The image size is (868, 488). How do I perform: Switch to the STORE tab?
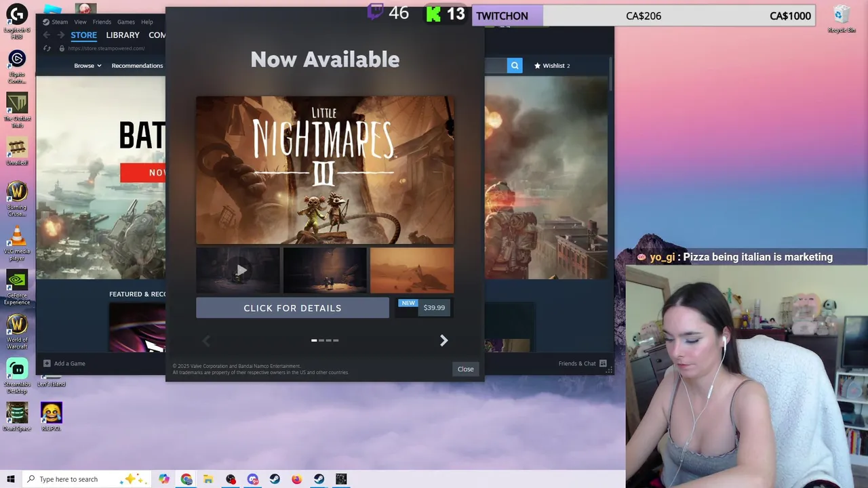coord(84,35)
